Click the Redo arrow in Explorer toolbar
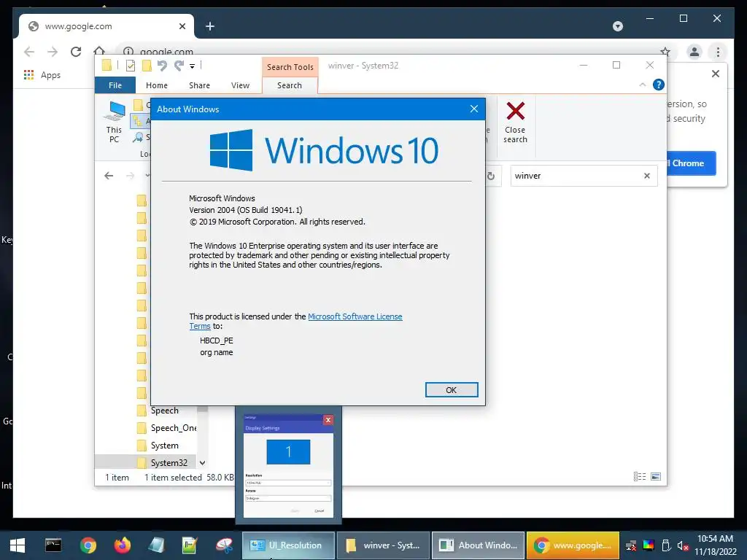Viewport: 747px width, 560px height. pyautogui.click(x=179, y=66)
